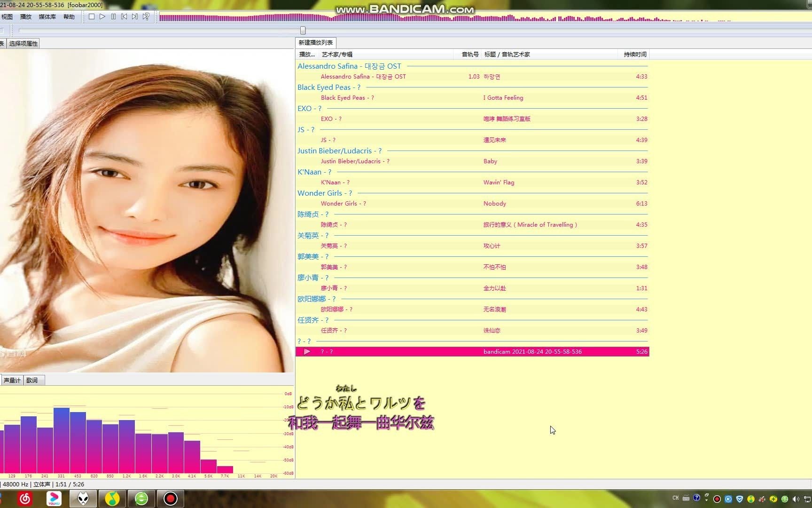Click the green circular arrows taskbar icon
Viewport: 812px width, 508px height.
tap(141, 499)
